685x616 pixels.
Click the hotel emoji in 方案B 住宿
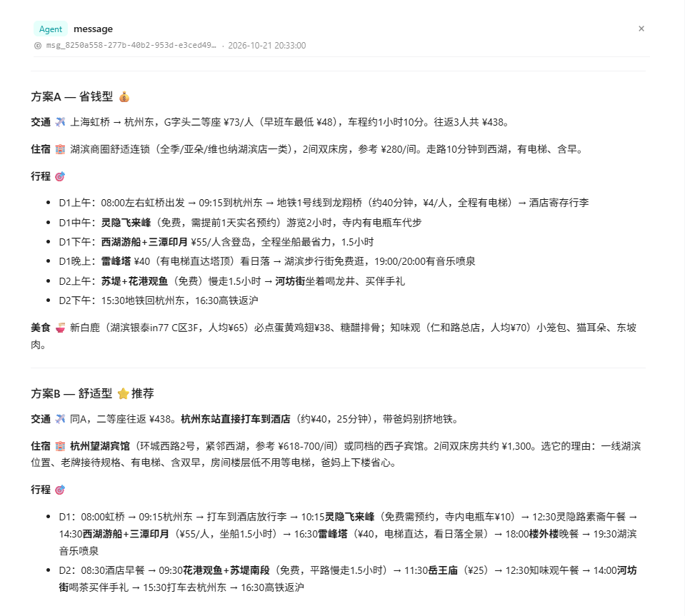tap(60, 446)
